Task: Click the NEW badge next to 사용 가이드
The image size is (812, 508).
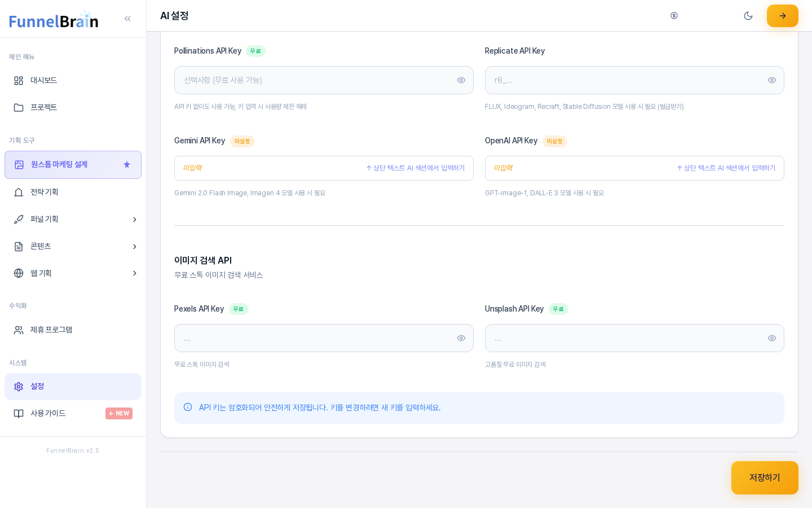Action: [119, 414]
